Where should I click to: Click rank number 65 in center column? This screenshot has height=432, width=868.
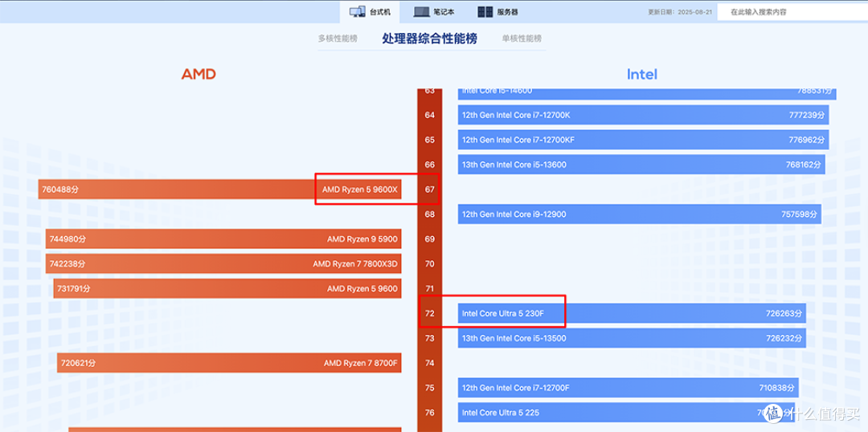(x=429, y=140)
